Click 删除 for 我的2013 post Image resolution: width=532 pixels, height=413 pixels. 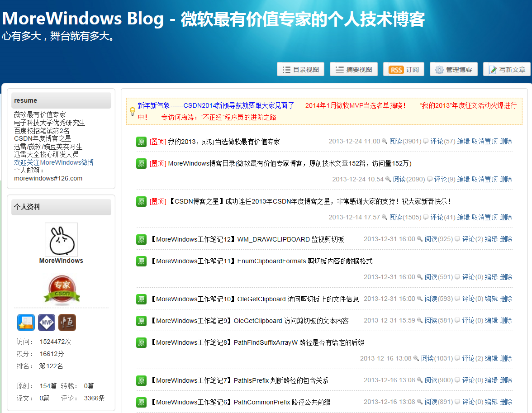point(506,141)
